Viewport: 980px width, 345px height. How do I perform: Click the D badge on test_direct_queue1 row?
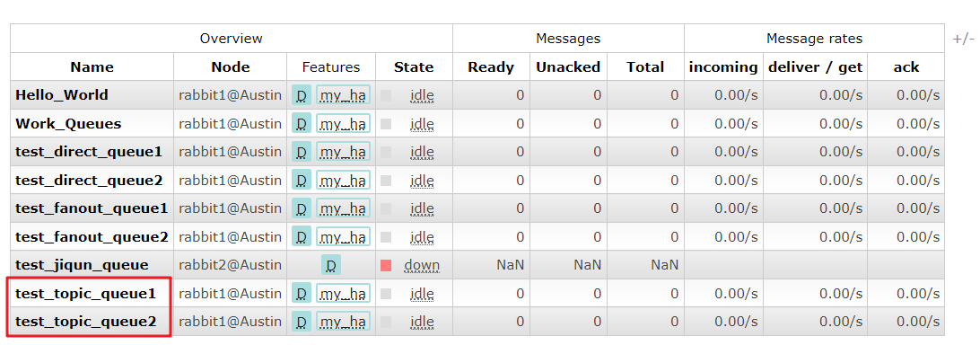coord(302,152)
